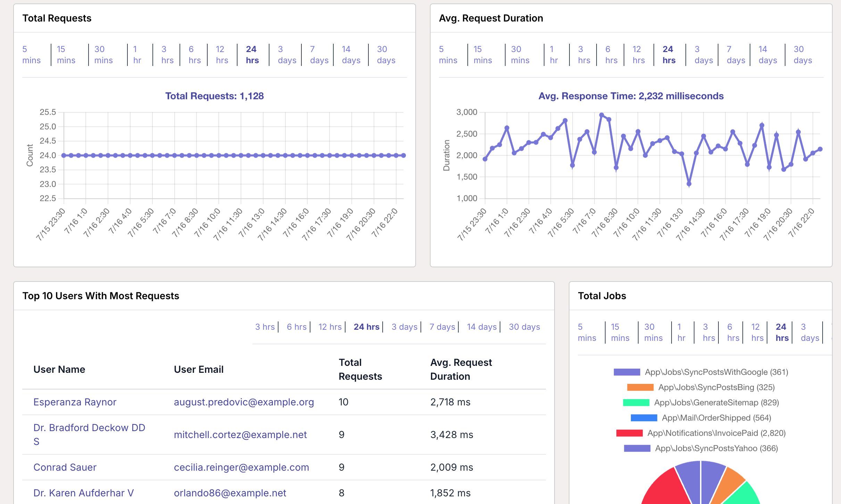Select 5 mins range in Total Requests
This screenshot has width=841, height=504.
click(31, 55)
